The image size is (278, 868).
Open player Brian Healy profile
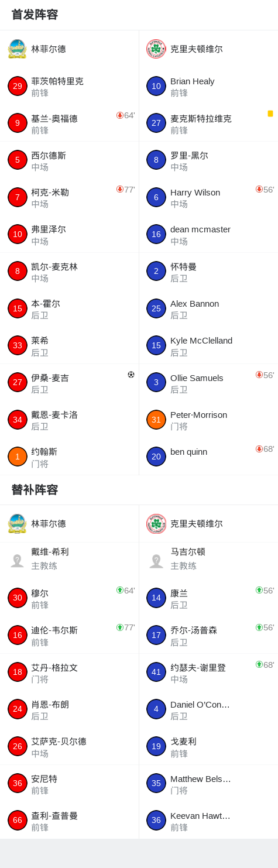click(208, 86)
